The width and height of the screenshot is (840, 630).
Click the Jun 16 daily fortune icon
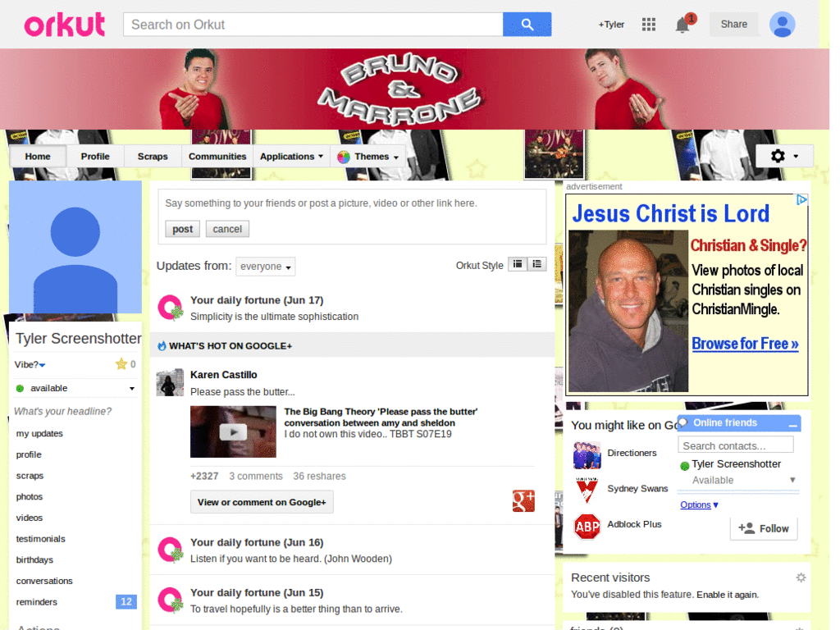coord(171,550)
